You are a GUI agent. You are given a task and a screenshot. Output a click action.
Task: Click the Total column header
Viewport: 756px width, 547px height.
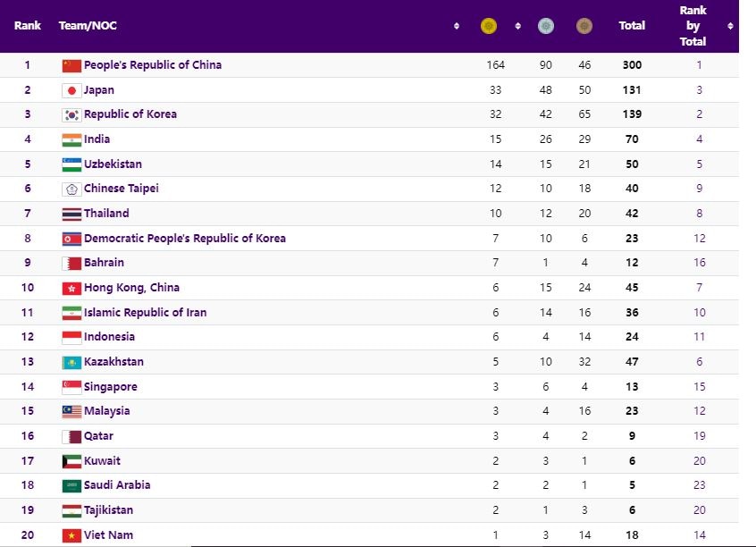632,26
